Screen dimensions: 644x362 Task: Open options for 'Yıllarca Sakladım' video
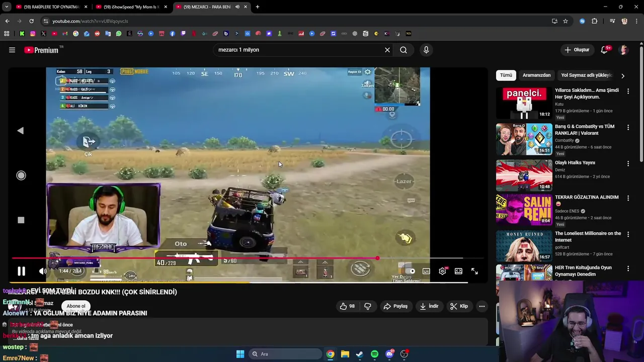pos(628,91)
